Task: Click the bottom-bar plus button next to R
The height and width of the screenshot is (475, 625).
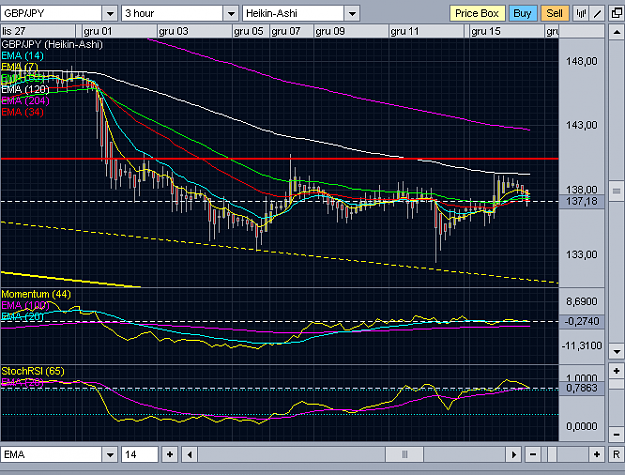Action: pos(596,454)
